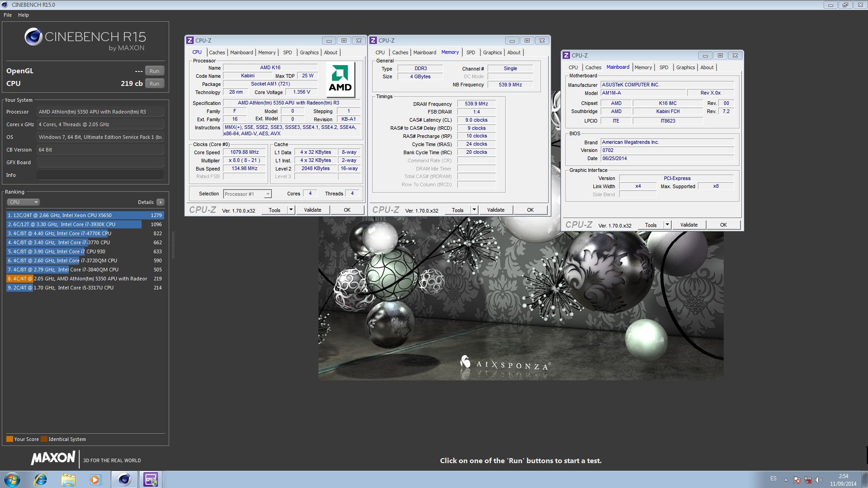The height and width of the screenshot is (488, 868).
Task: Click CPU-Z icon in CPU-tab window title
Action: coord(190,40)
